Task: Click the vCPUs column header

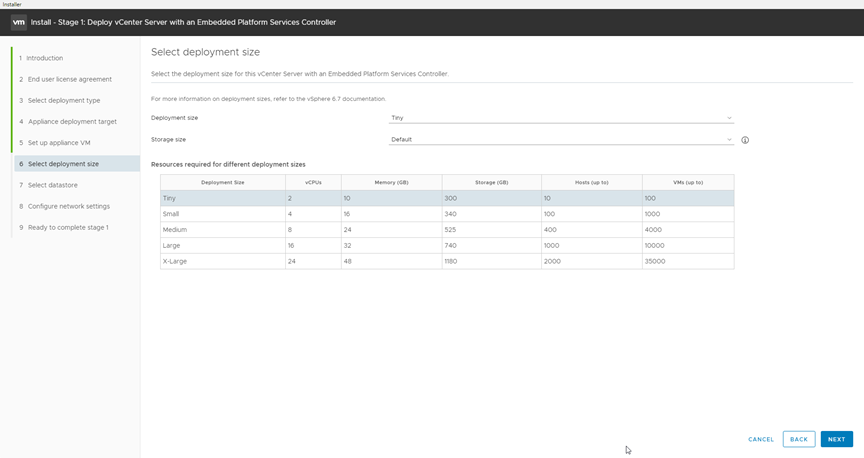Action: 313,182
